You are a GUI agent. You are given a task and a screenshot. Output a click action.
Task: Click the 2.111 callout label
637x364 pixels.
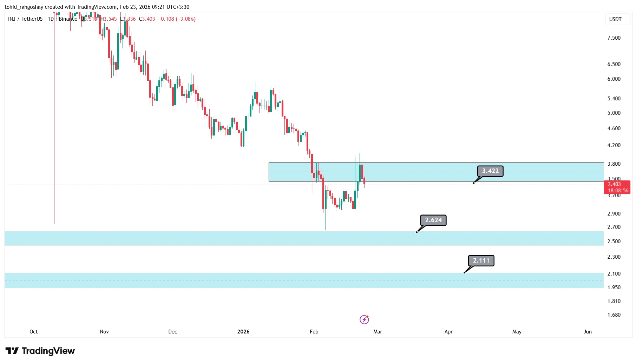(x=481, y=260)
